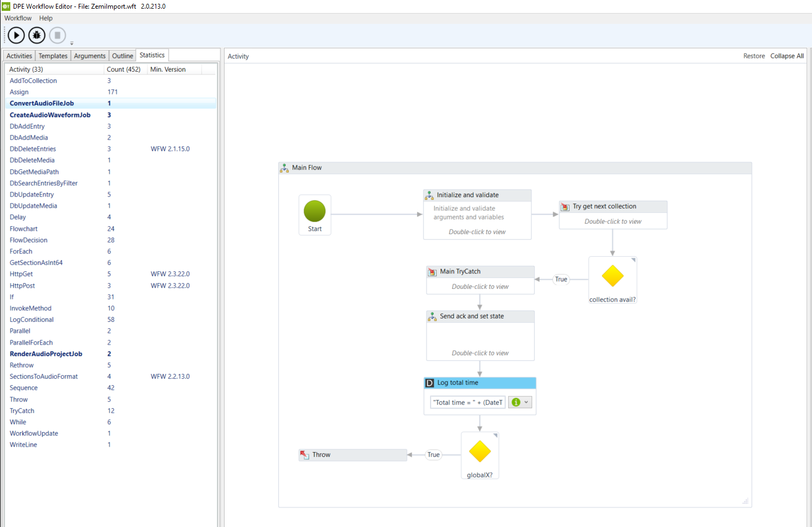Viewport: 812px width, 527px height.
Task: Click the Throw activity icon
Action: click(x=305, y=455)
